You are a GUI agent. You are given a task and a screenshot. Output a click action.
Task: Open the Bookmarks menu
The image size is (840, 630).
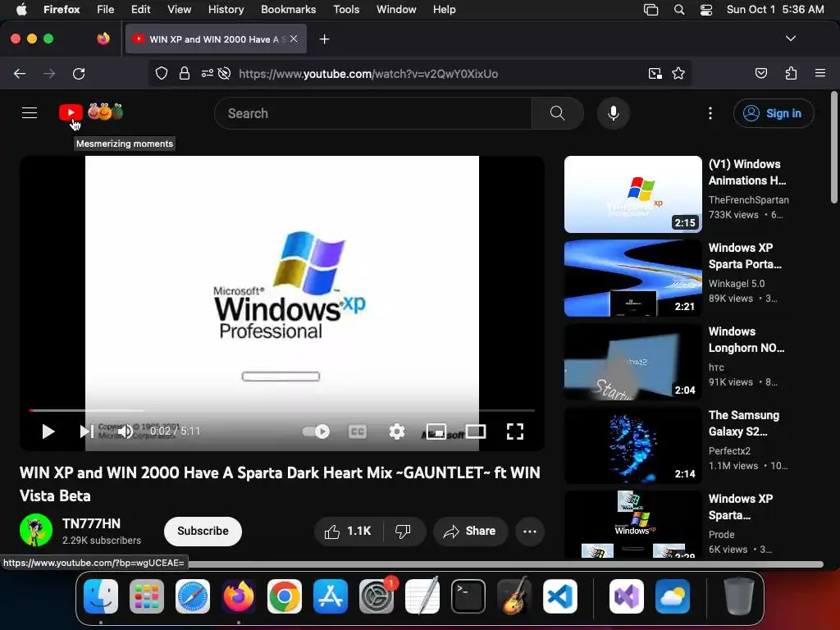[288, 9]
